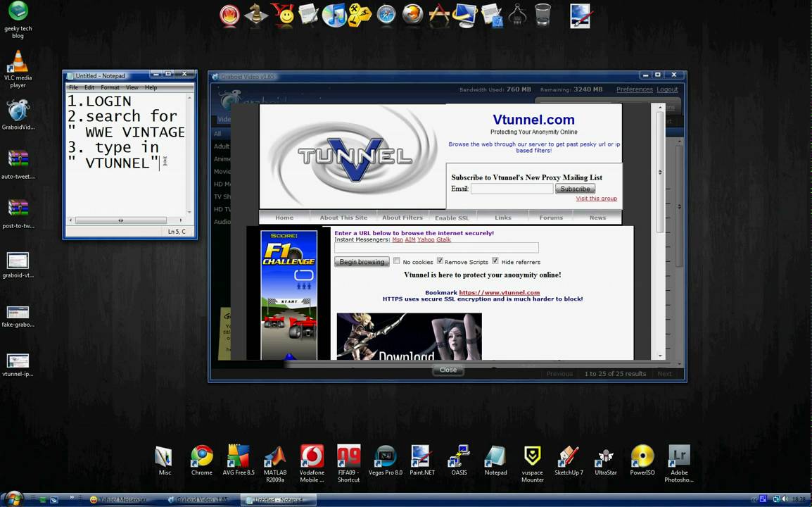Open Vodafone Mobile shortcut

pyautogui.click(x=312, y=463)
